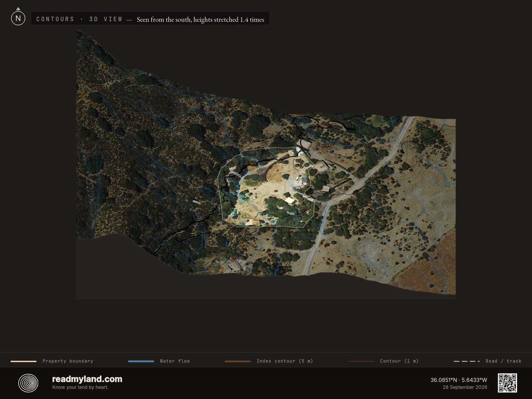Select the "Contour (1 m)" legend label
Viewport: 532px width, 399px height.
399,361
